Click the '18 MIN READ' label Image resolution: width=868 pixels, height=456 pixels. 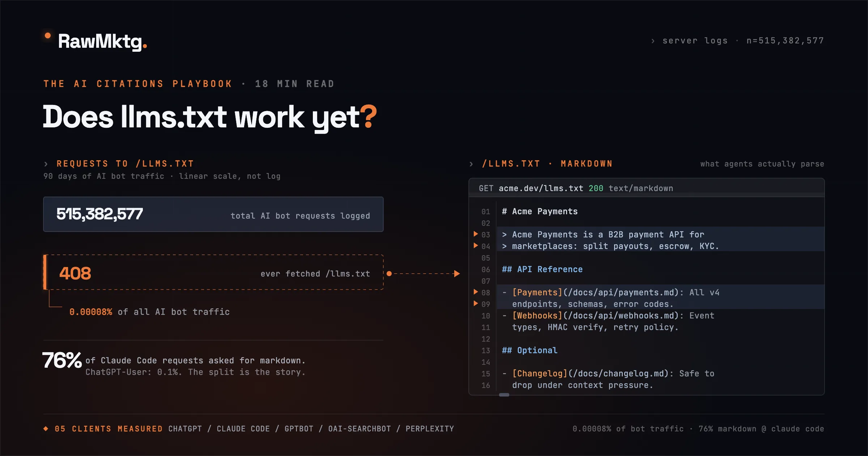point(294,84)
